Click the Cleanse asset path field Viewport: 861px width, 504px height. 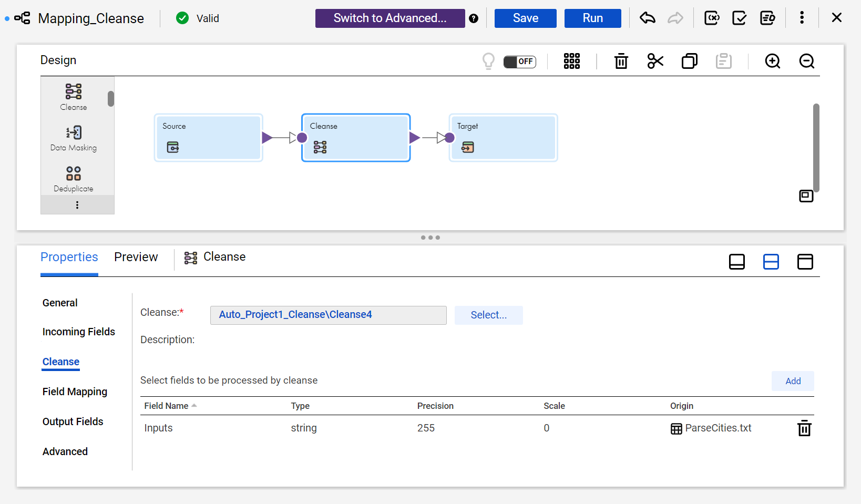[x=329, y=315]
